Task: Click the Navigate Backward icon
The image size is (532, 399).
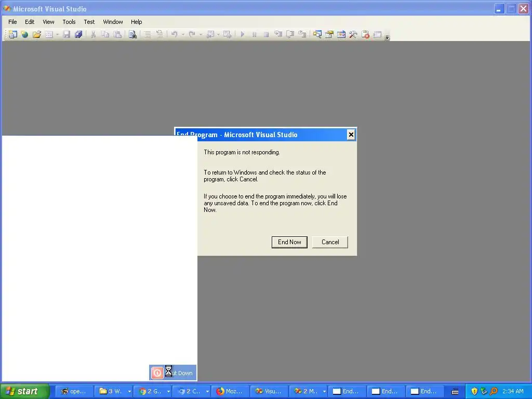Action: click(210, 34)
